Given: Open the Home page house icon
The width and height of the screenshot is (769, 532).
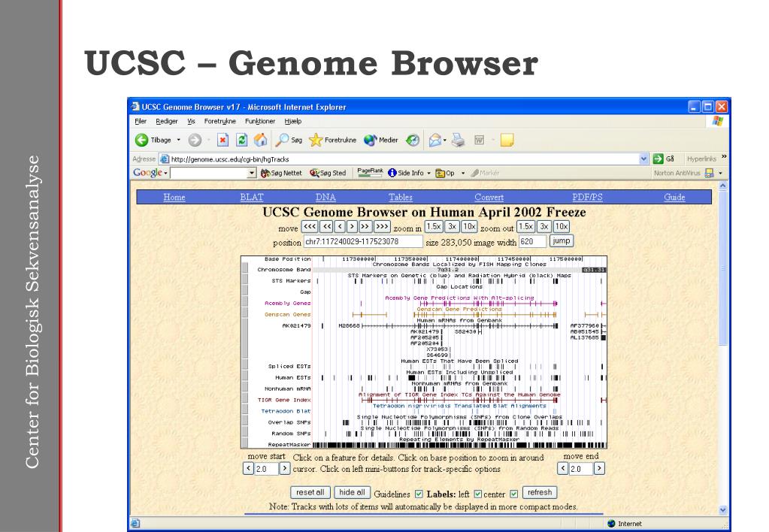Looking at the screenshot, I should 260,141.
